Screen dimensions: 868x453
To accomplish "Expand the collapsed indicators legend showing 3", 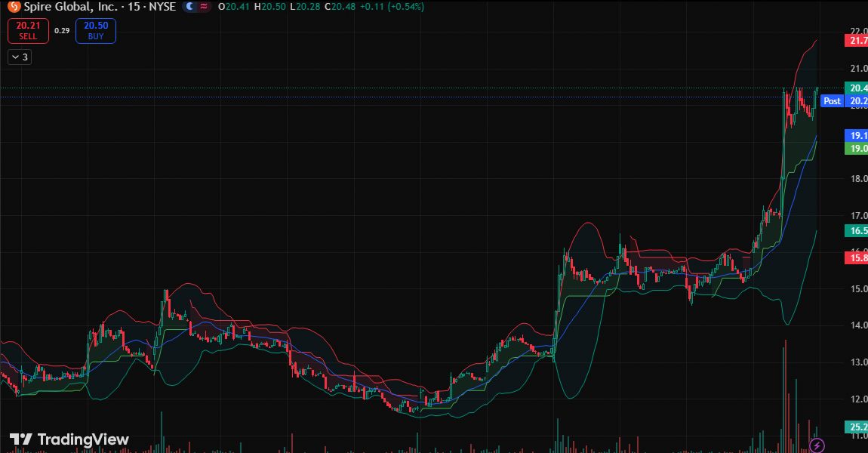I will tap(20, 57).
